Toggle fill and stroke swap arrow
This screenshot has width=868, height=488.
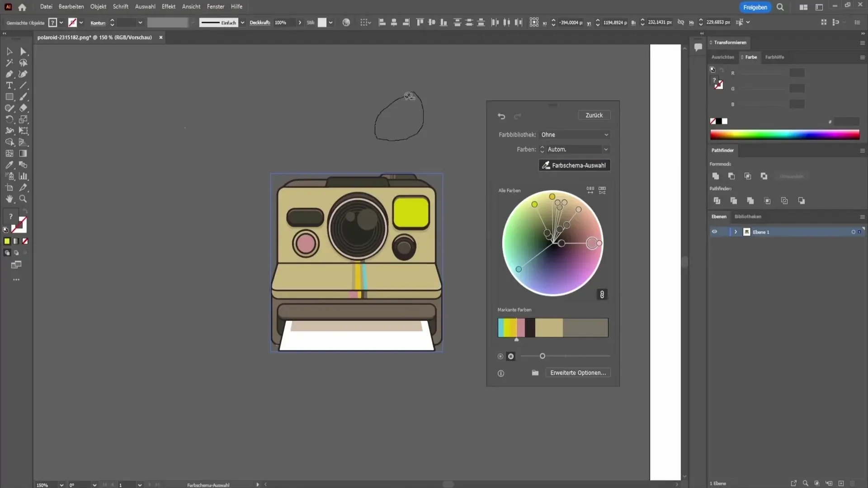click(25, 211)
